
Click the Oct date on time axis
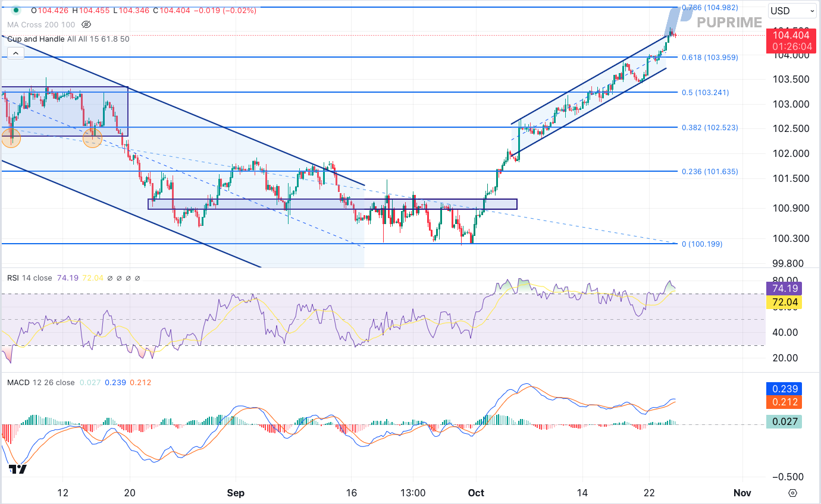coord(477,493)
